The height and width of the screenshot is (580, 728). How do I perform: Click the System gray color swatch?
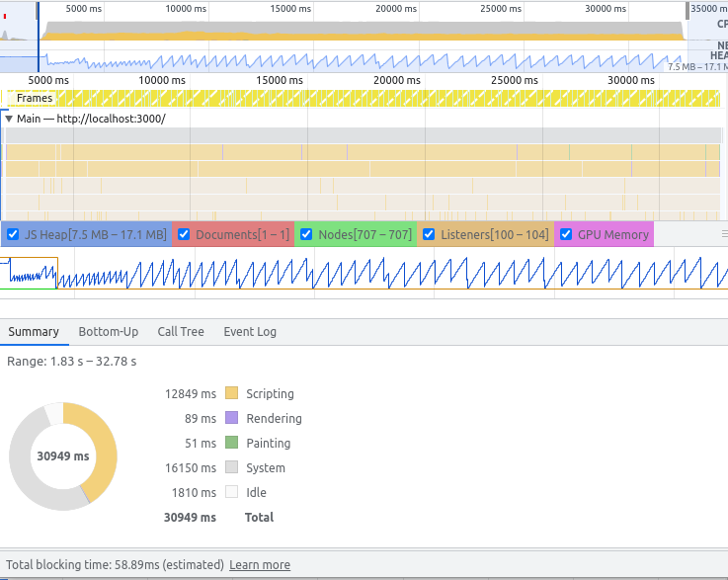tap(232, 466)
